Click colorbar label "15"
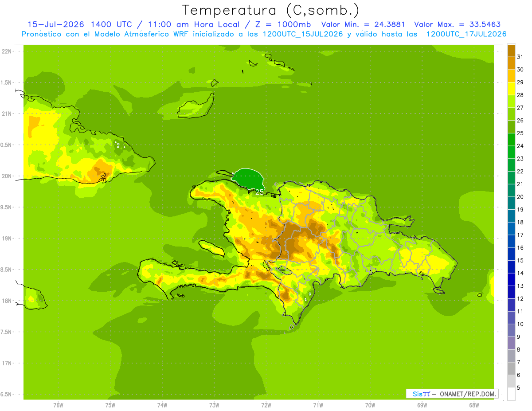This screenshot has height=411, width=532. point(520,261)
